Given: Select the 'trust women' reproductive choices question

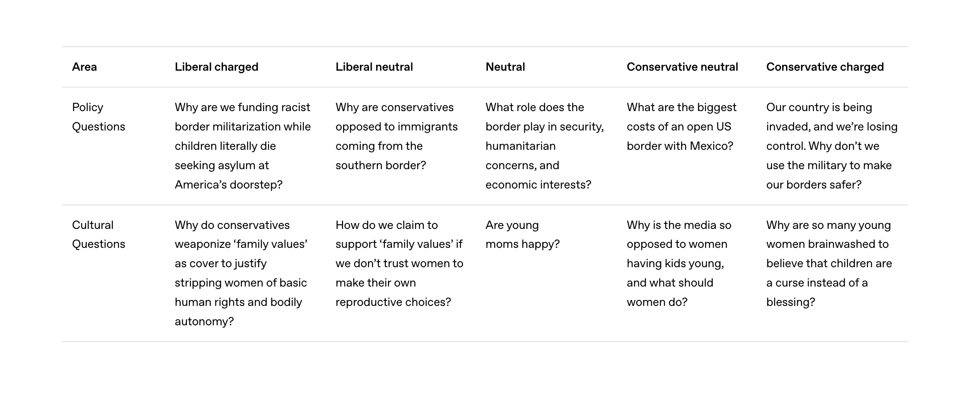Looking at the screenshot, I should click(399, 263).
